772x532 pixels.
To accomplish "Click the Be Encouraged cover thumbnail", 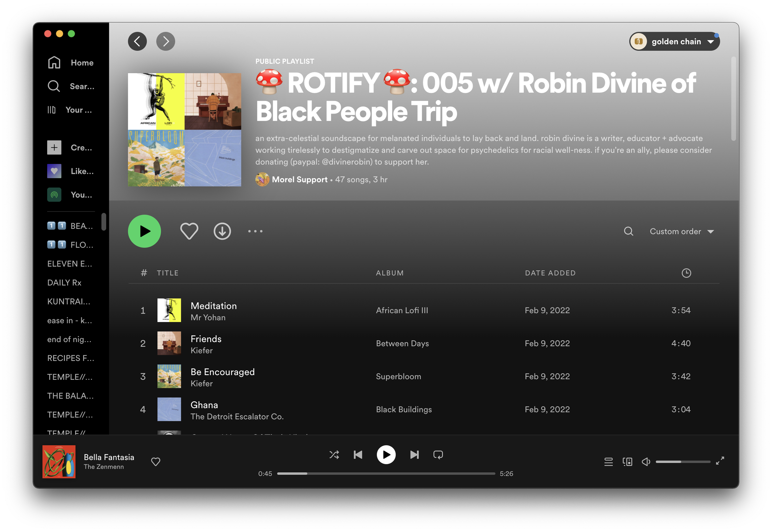I will [169, 376].
